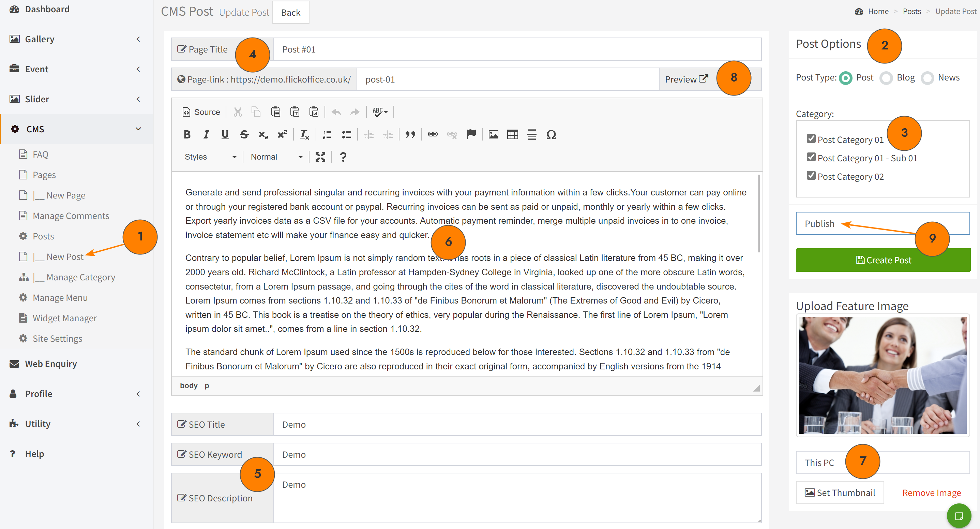
Task: Toggle bold formatting in editor
Action: (x=187, y=134)
